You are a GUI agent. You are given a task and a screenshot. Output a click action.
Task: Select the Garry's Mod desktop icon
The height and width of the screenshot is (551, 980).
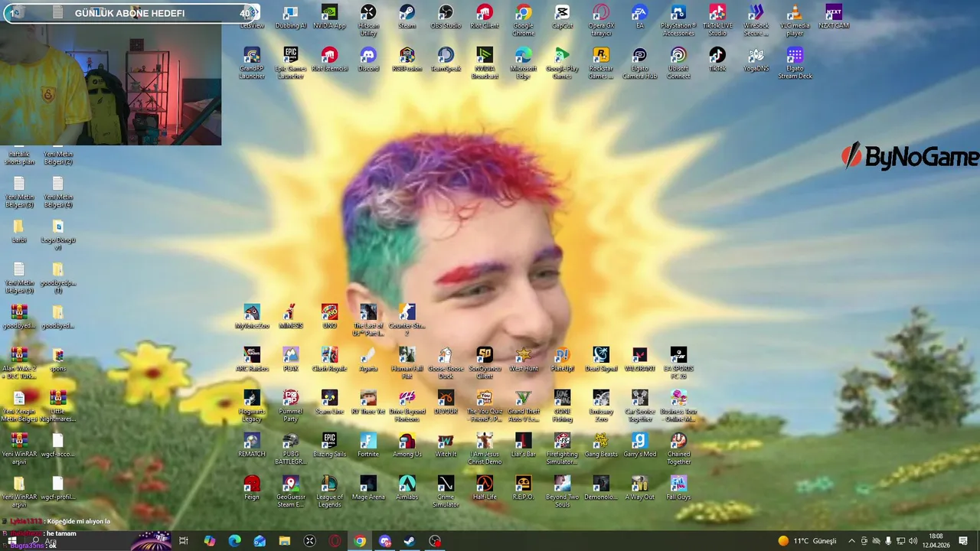[639, 445]
